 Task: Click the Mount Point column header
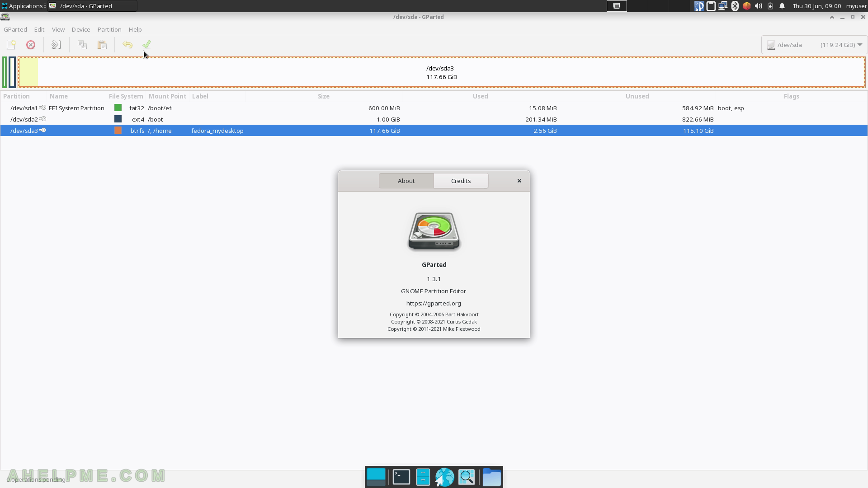click(167, 96)
